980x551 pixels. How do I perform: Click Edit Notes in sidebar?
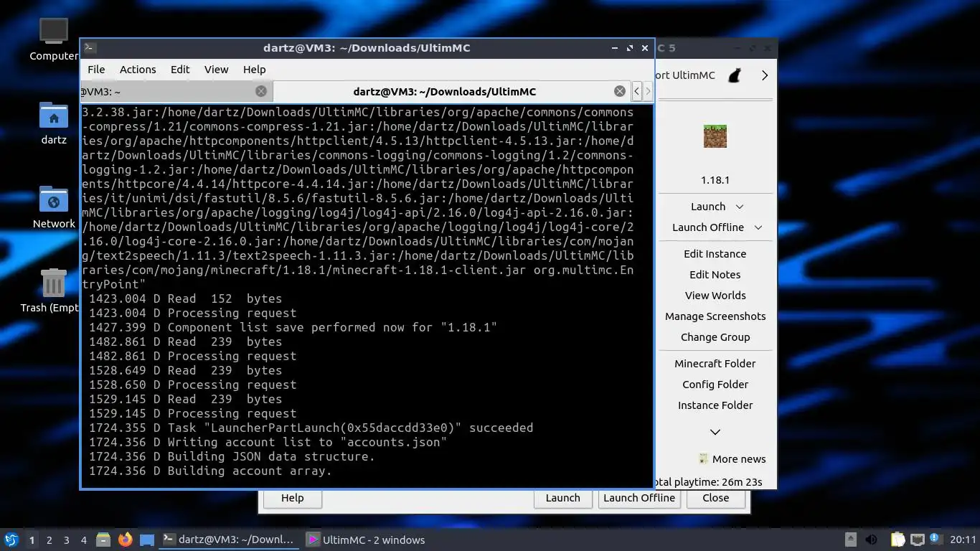pyautogui.click(x=715, y=275)
